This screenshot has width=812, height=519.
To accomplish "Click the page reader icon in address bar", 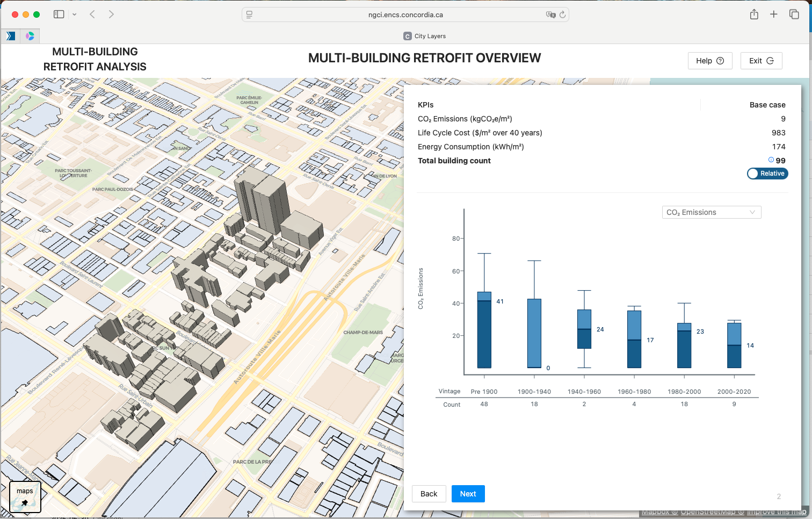I will pyautogui.click(x=249, y=15).
